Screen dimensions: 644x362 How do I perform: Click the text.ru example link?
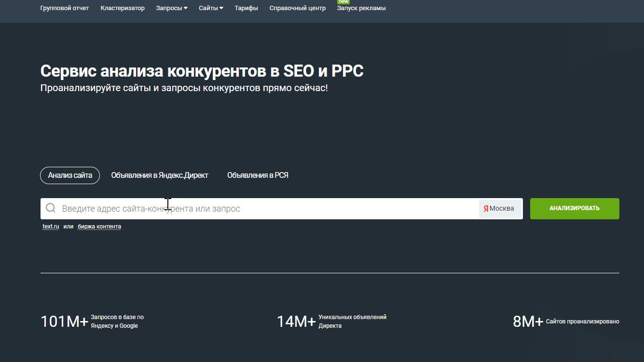(x=51, y=227)
